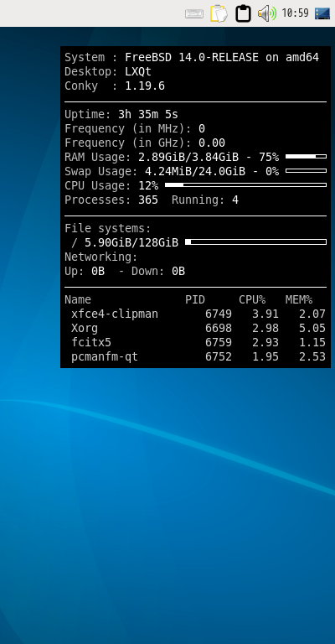This screenshot has height=644, width=335.
Task: Select the fcitx5 process row
Action: pos(195,342)
